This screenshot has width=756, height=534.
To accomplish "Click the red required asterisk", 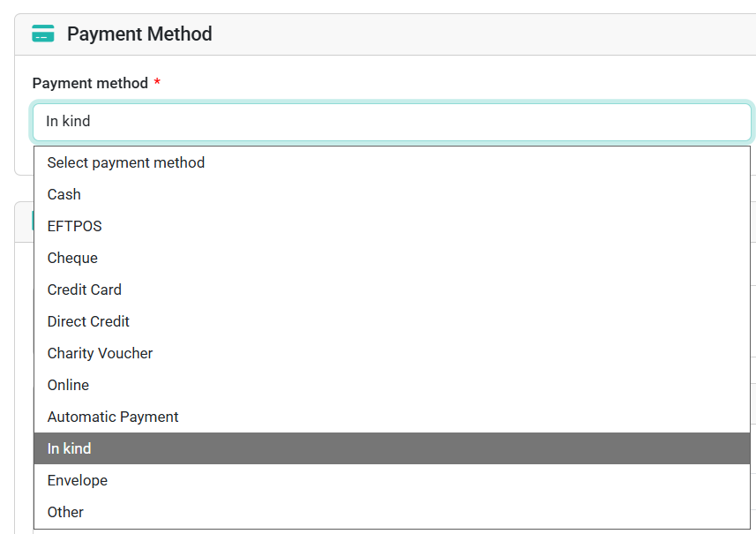I will click(157, 81).
